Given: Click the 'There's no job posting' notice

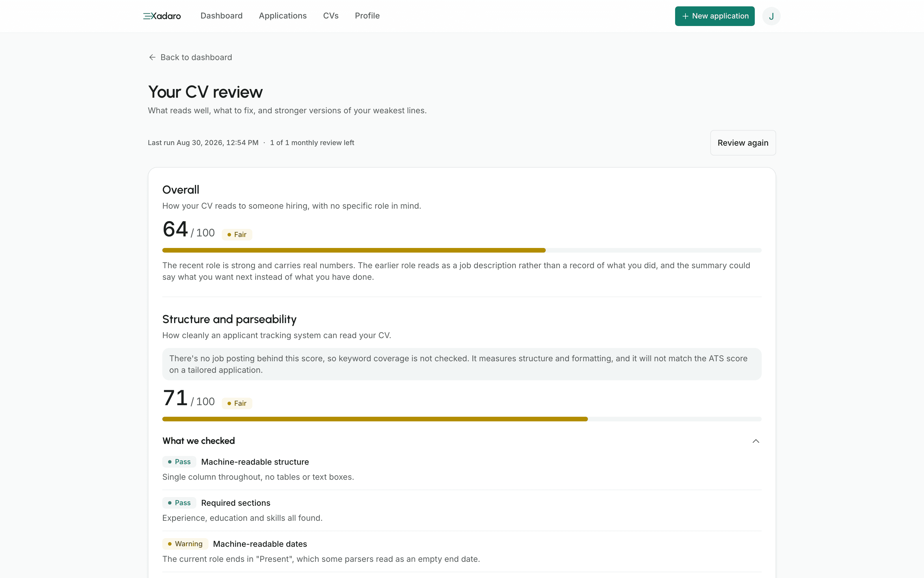Looking at the screenshot, I should point(462,364).
